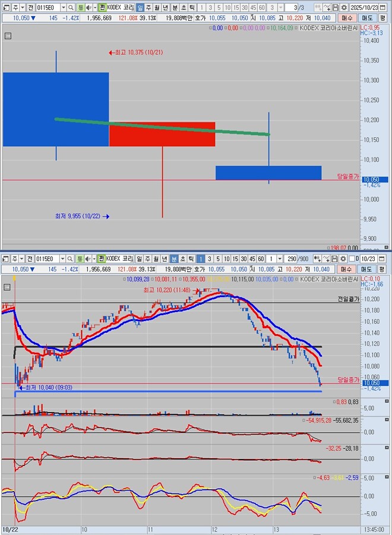The width and height of the screenshot is (392, 535).
Task: Click green 통 icon in daily chart toolbar
Action: tap(80, 8)
